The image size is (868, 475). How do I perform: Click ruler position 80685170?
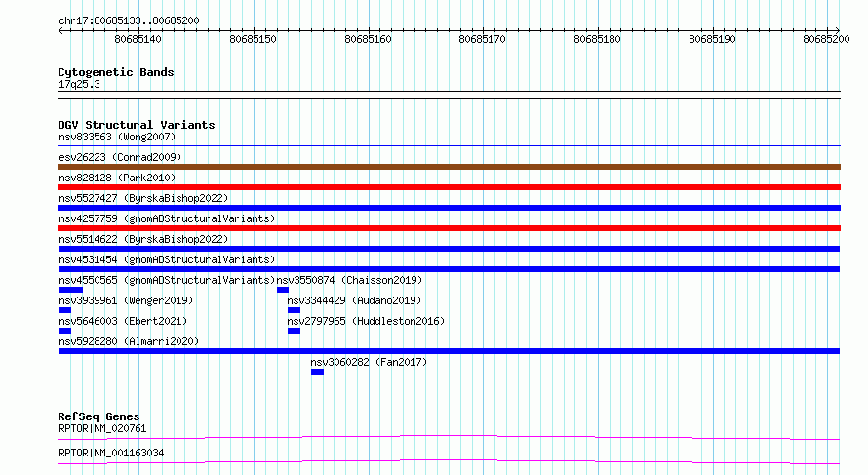[x=482, y=39]
